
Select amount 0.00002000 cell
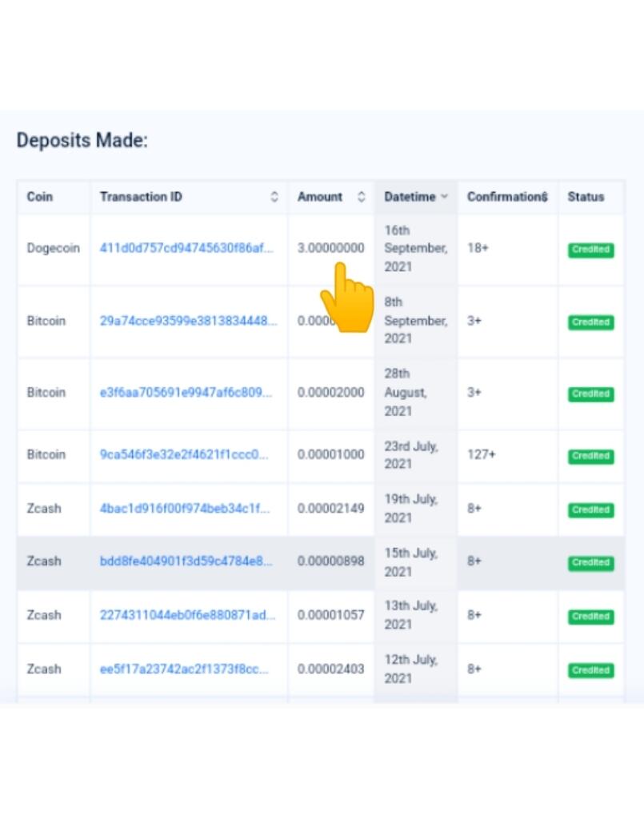tap(330, 392)
